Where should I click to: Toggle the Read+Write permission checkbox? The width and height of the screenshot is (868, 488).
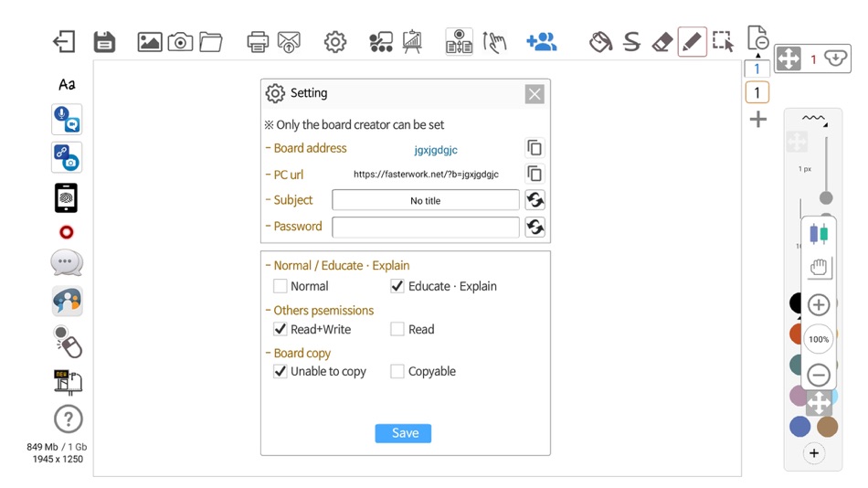[281, 329]
